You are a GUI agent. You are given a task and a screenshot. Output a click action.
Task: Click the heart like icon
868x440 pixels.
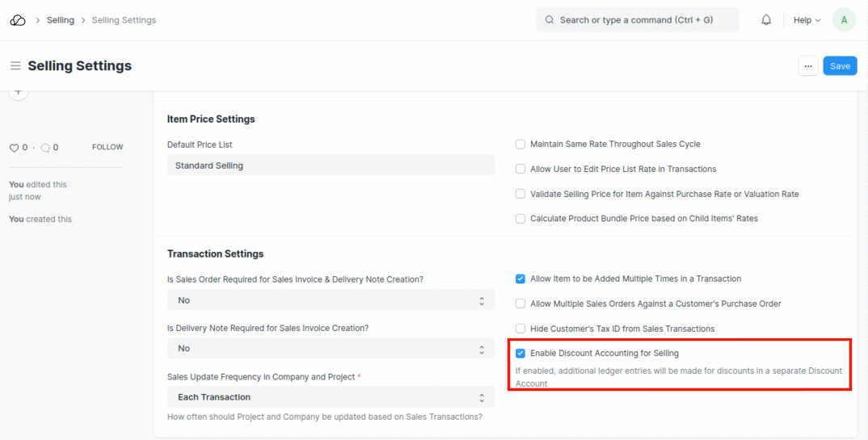(x=14, y=148)
